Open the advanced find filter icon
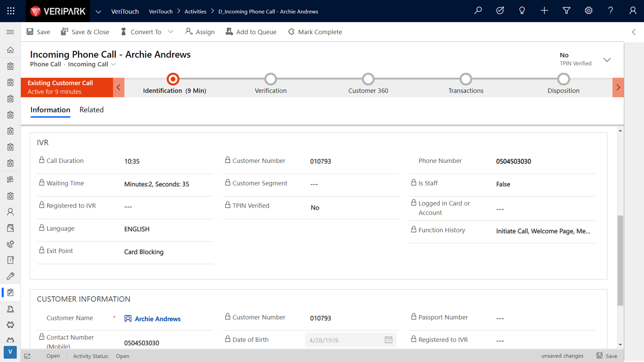This screenshot has width=644, height=362. click(x=567, y=11)
